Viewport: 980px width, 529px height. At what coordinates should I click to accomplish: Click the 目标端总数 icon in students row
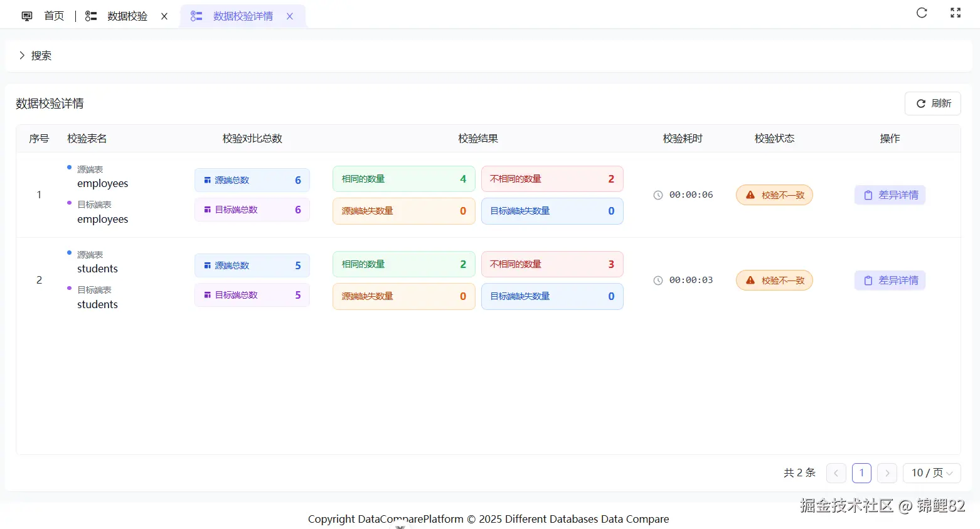click(207, 295)
